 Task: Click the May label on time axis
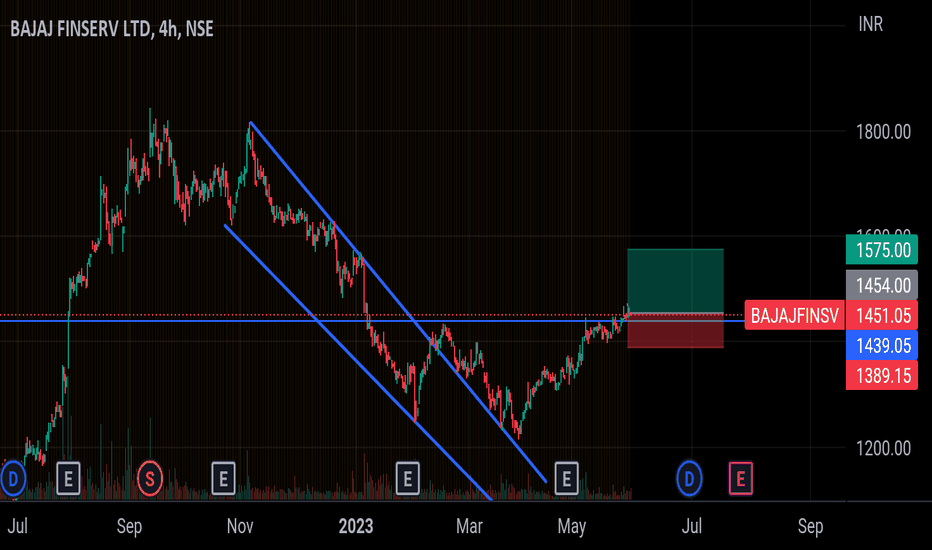(572, 526)
